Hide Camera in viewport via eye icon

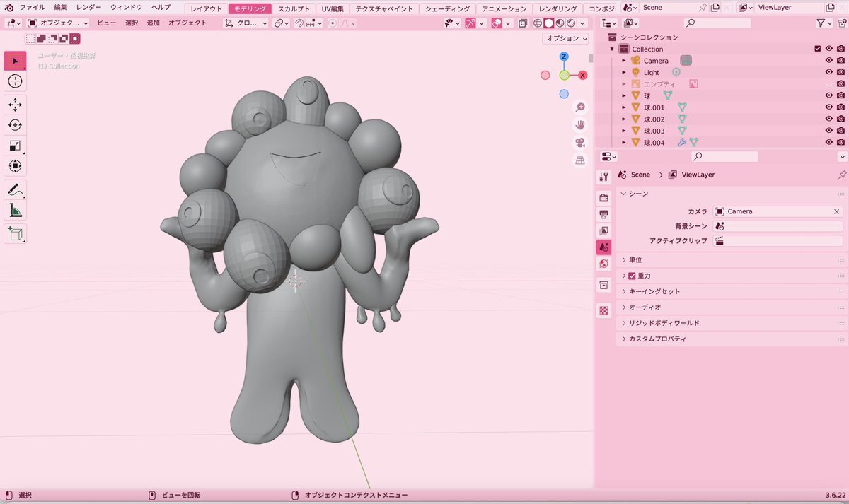click(x=829, y=61)
